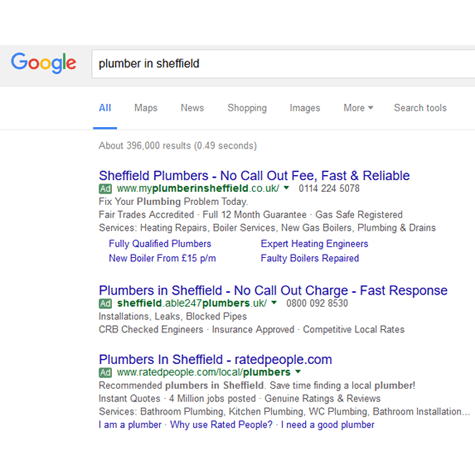Expand dropdown arrow after myplumberinsheffield.co.uk URL
Viewport: 475px width, 475px height.
coord(286,188)
